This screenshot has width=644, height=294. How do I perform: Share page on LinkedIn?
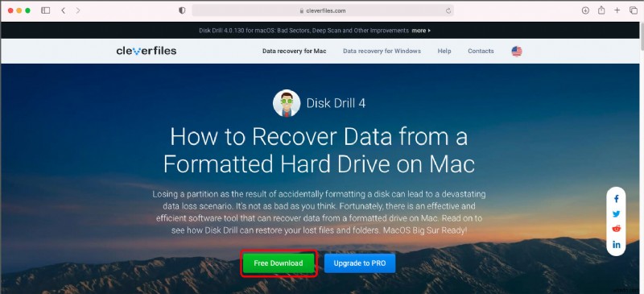(x=617, y=245)
